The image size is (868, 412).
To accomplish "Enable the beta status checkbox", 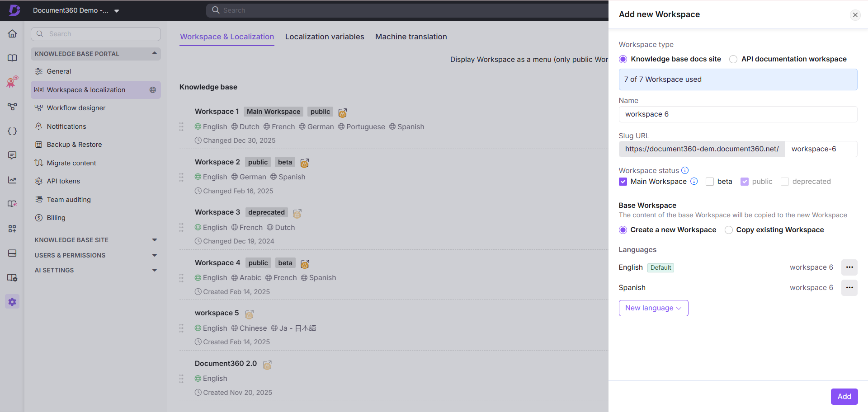I will pyautogui.click(x=710, y=181).
